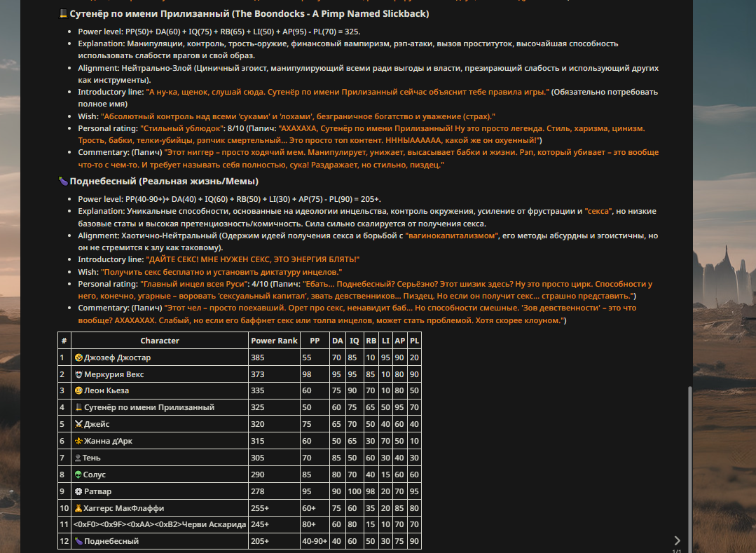
Task: Click the "Character" column header
Action: [x=160, y=341]
